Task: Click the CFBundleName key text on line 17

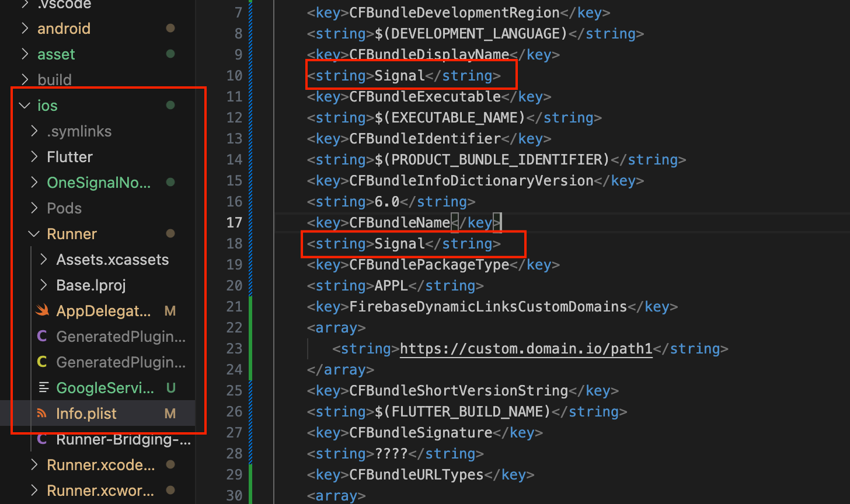Action: pos(399,223)
